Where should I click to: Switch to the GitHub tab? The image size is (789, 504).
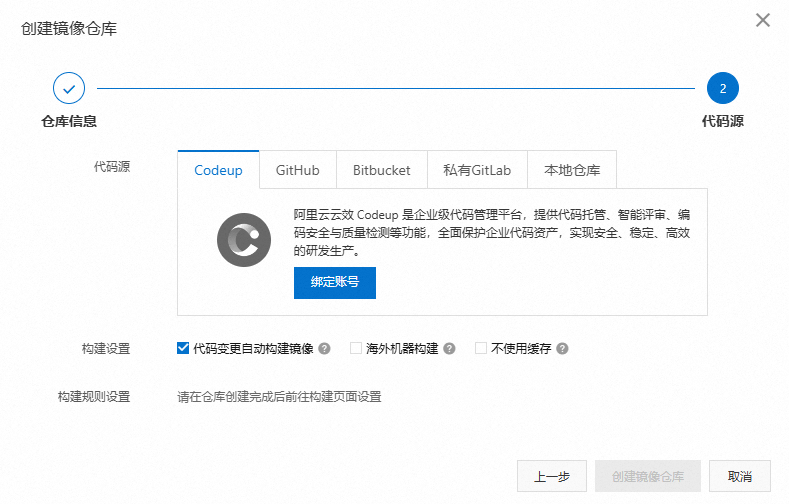[298, 170]
